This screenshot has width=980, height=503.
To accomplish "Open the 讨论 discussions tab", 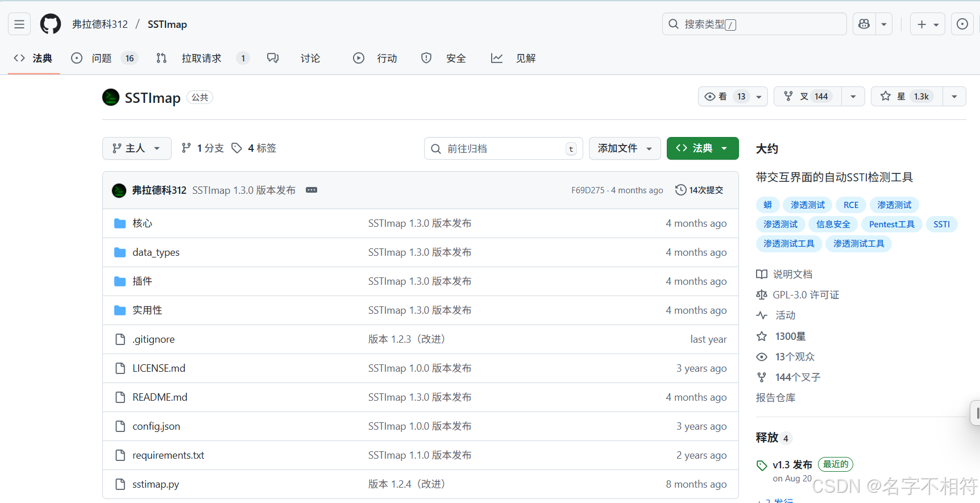I will point(294,58).
